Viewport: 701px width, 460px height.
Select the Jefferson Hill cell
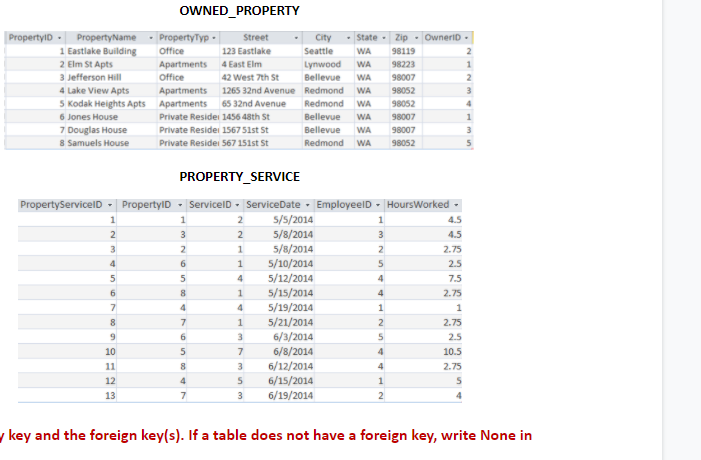(111, 77)
